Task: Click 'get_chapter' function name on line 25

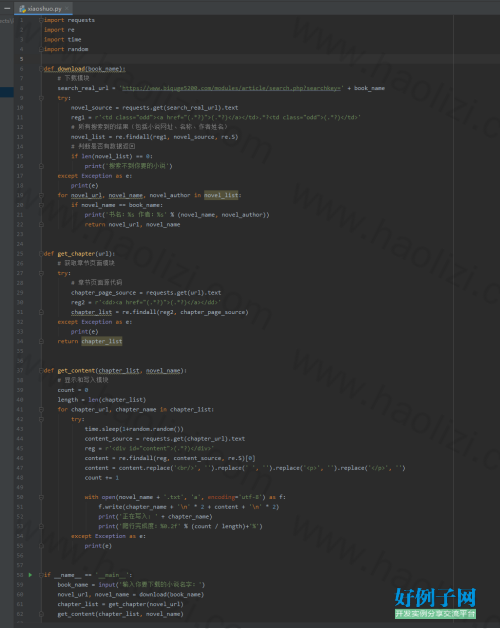Action: [76, 254]
